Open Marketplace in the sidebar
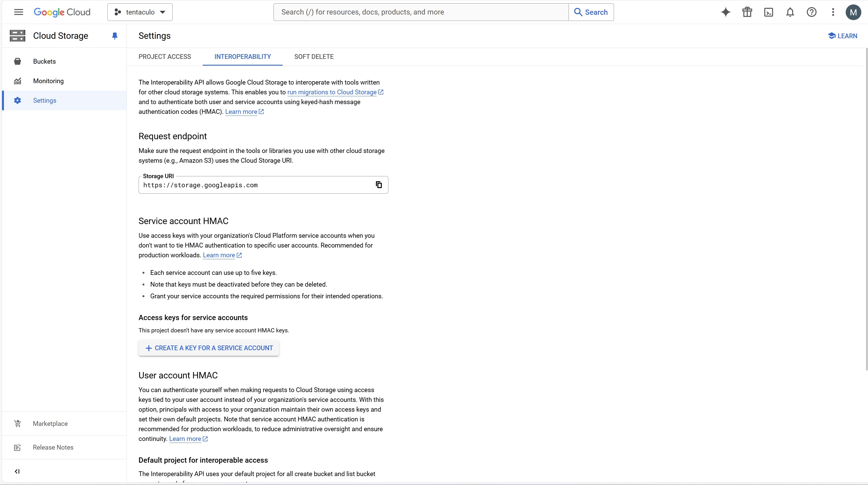The height and width of the screenshot is (485, 868). coord(64,424)
